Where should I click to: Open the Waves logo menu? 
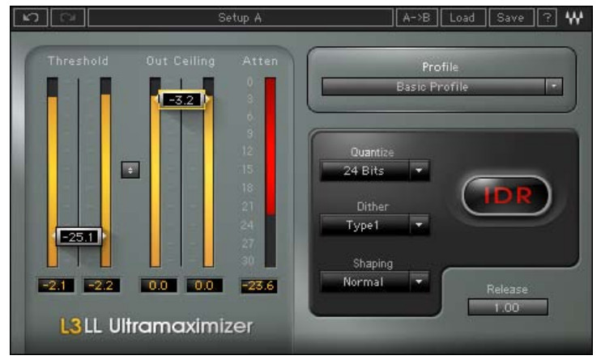pos(574,18)
